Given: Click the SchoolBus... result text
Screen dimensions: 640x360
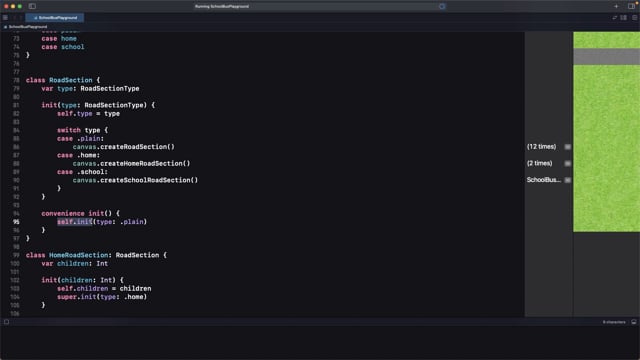Looking at the screenshot, I should point(544,180).
